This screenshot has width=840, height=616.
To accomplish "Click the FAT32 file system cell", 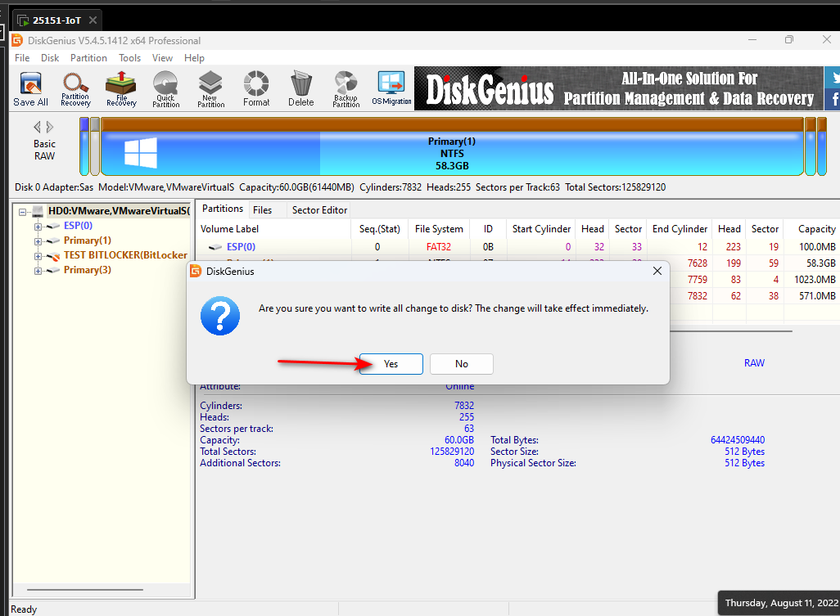I will click(x=439, y=247).
